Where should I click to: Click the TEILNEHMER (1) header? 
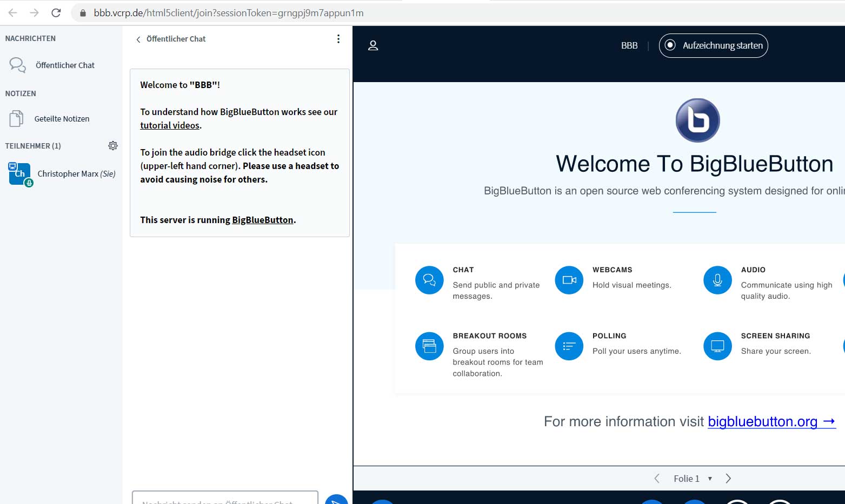33,146
